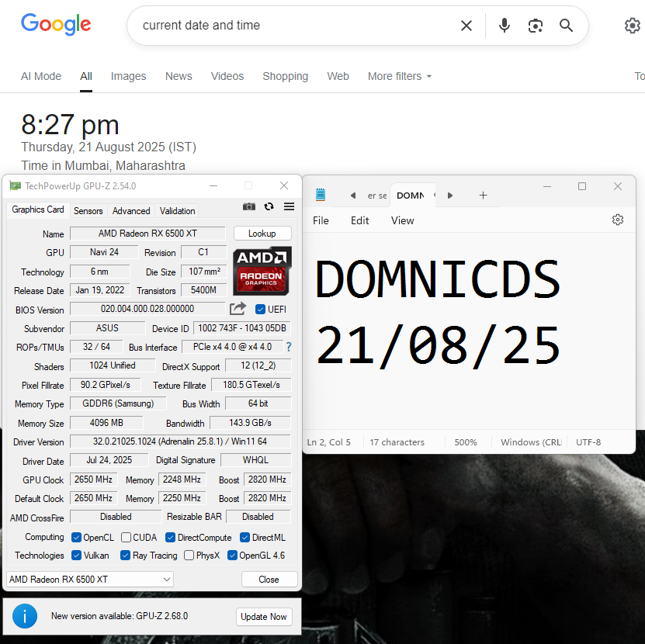The width and height of the screenshot is (645, 644).
Task: Click the Close button in GPU-Z
Action: click(269, 580)
